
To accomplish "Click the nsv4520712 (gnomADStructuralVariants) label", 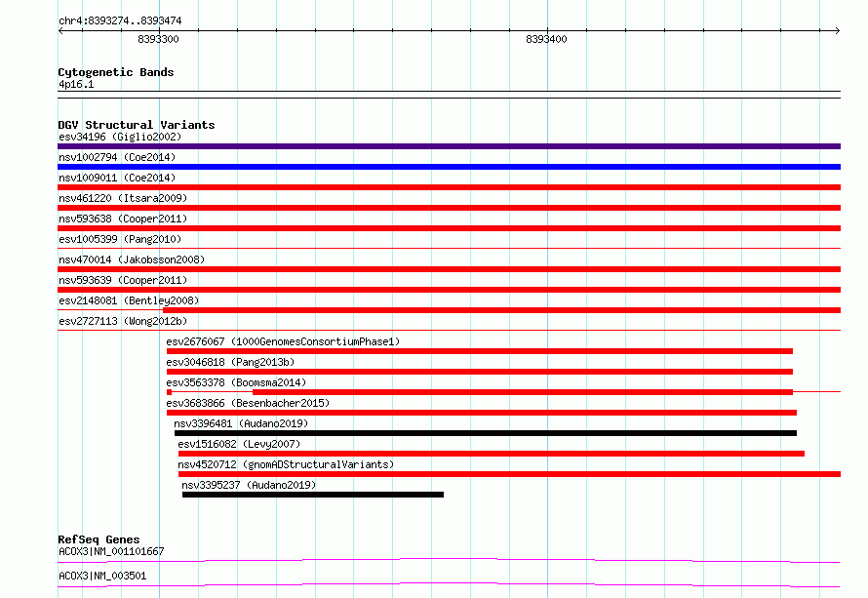I will pos(286,464).
